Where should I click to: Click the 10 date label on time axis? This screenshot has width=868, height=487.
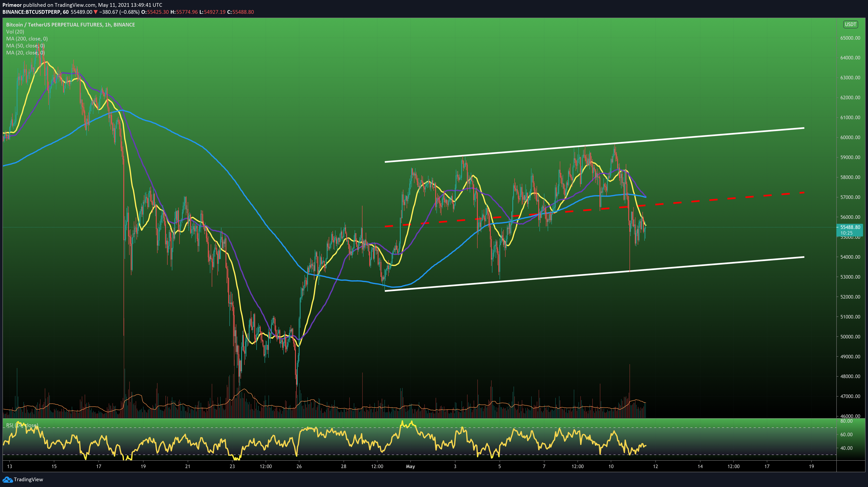611,467
